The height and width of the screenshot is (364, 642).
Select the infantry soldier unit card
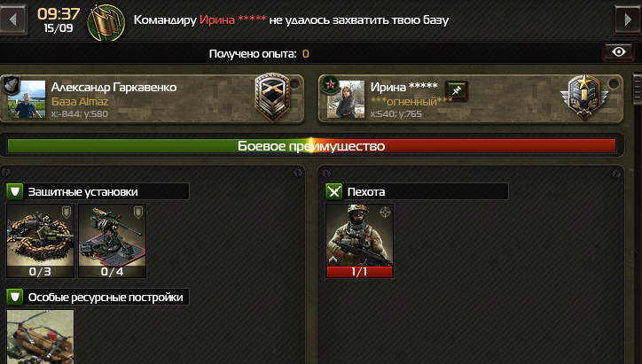[x=359, y=241]
